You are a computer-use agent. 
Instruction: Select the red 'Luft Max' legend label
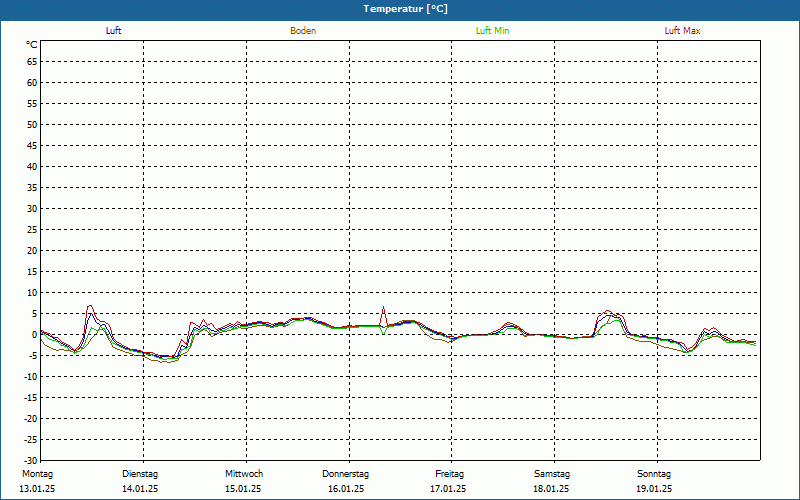click(x=682, y=31)
